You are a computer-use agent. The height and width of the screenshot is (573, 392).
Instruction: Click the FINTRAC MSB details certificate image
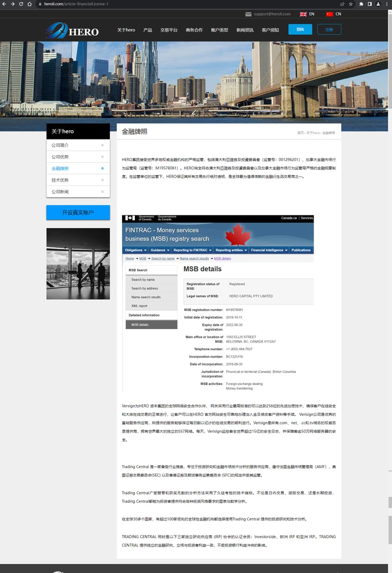[218, 304]
